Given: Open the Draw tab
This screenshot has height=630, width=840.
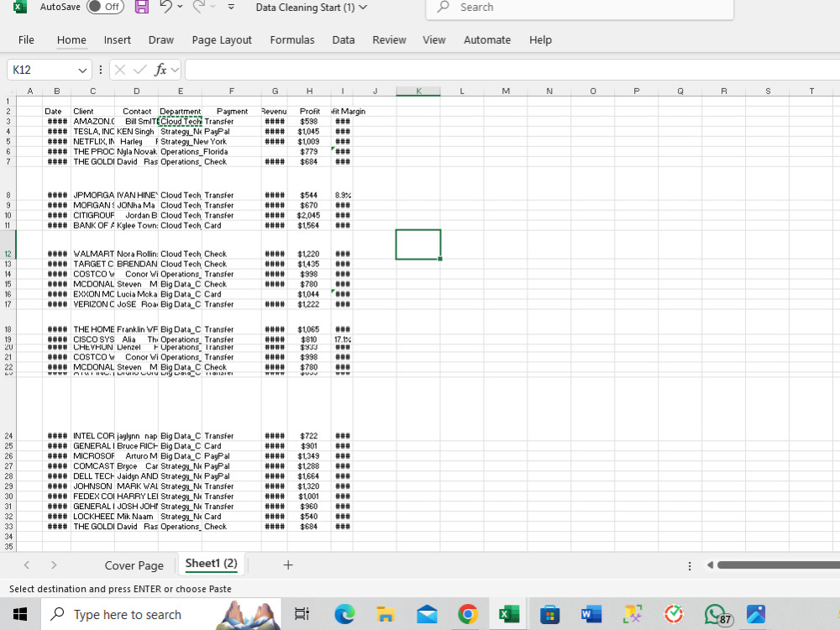Looking at the screenshot, I should 160,40.
